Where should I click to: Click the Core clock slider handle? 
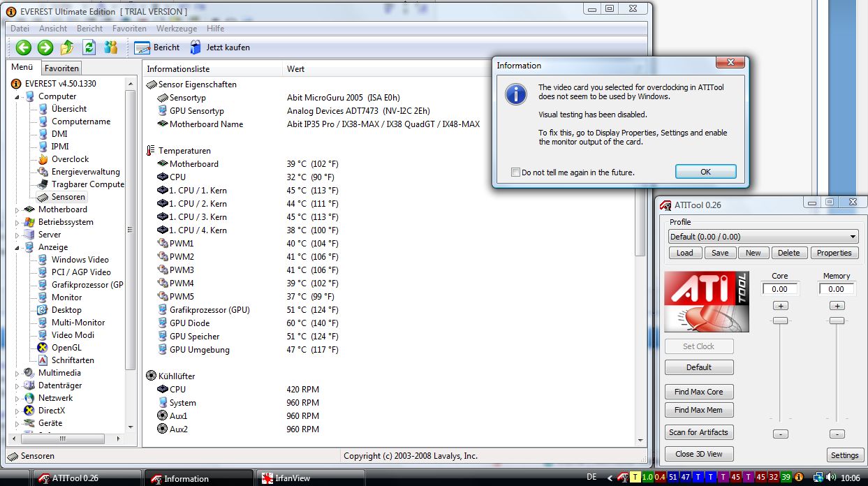pyautogui.click(x=780, y=321)
